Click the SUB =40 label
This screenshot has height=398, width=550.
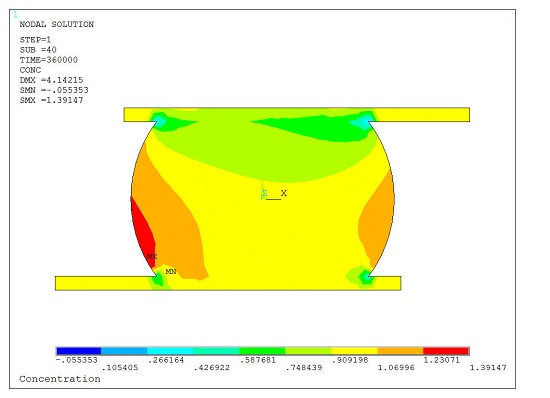pos(38,50)
